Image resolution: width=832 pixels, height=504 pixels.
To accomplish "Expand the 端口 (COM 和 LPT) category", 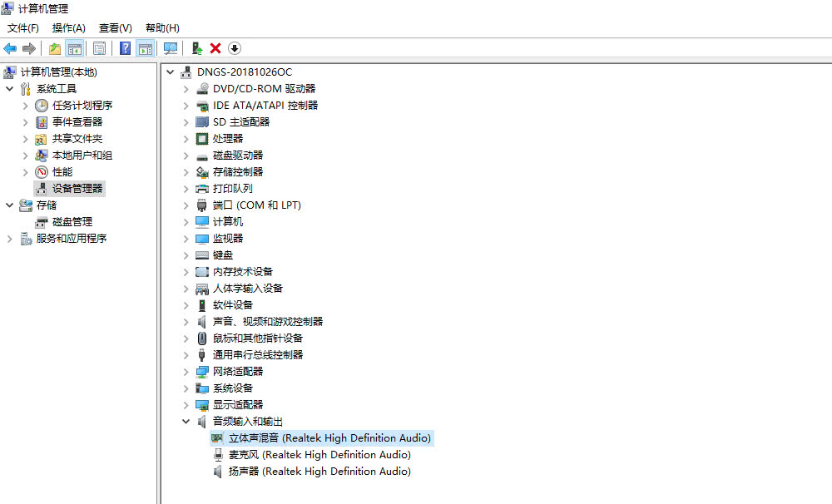I will (186, 205).
